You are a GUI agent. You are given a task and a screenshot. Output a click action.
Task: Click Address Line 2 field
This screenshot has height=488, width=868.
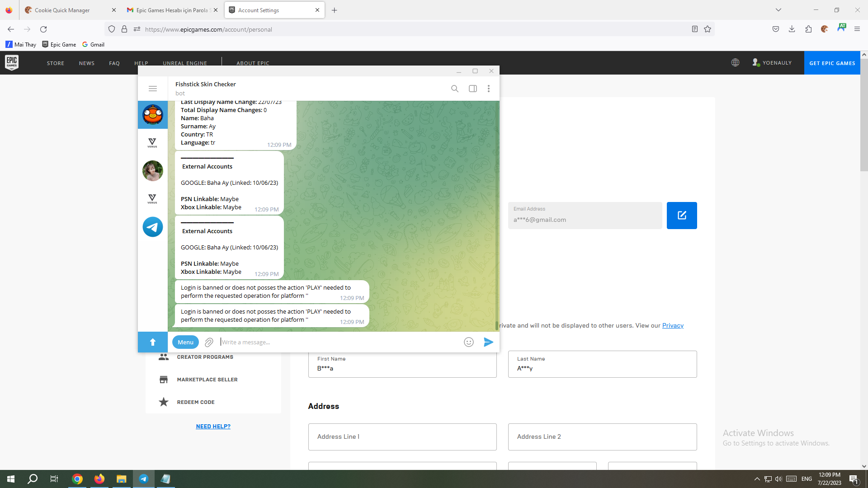tap(602, 437)
